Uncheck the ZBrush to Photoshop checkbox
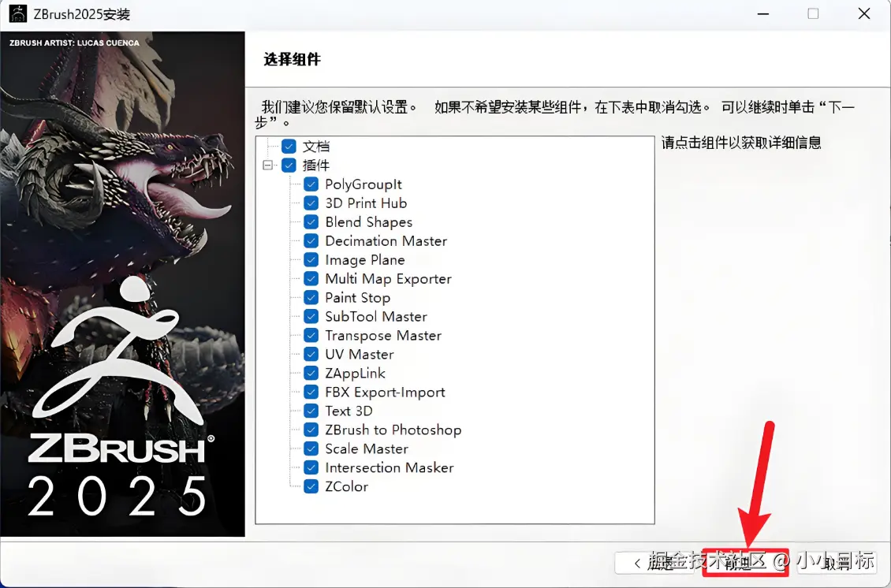This screenshot has width=891, height=588. coord(311,430)
